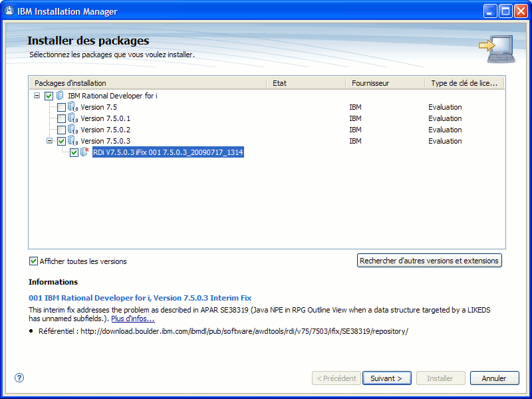Select the Version 7.5.0.1 row label
This screenshot has height=399, width=532.
point(106,118)
